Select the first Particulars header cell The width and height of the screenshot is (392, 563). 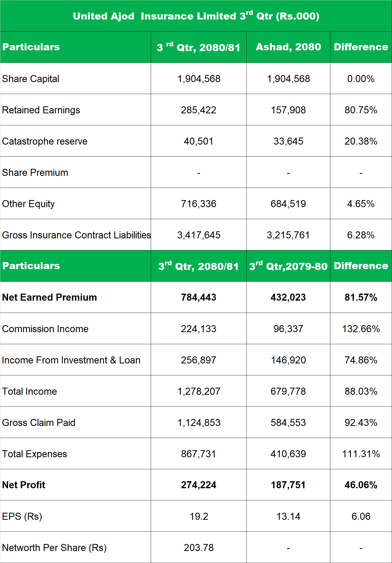[31, 47]
